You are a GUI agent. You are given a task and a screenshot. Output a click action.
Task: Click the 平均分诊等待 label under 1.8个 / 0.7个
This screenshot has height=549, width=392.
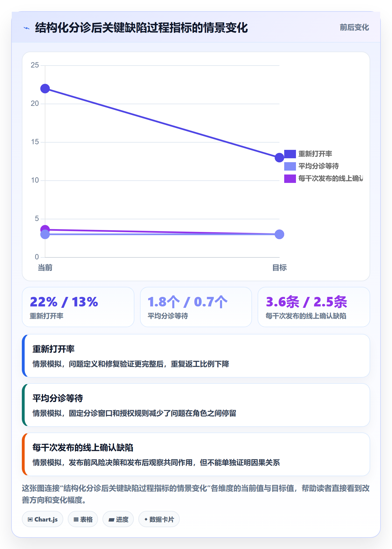point(168,316)
